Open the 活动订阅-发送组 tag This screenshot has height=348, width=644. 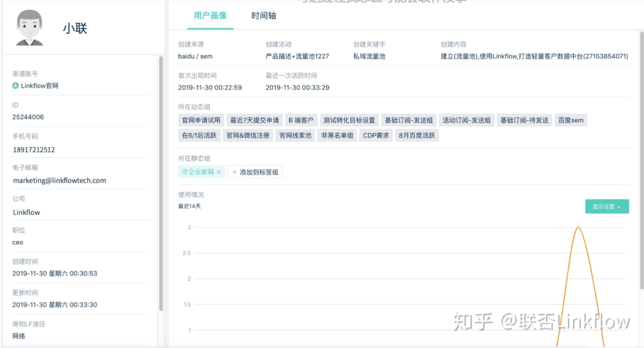[467, 120]
